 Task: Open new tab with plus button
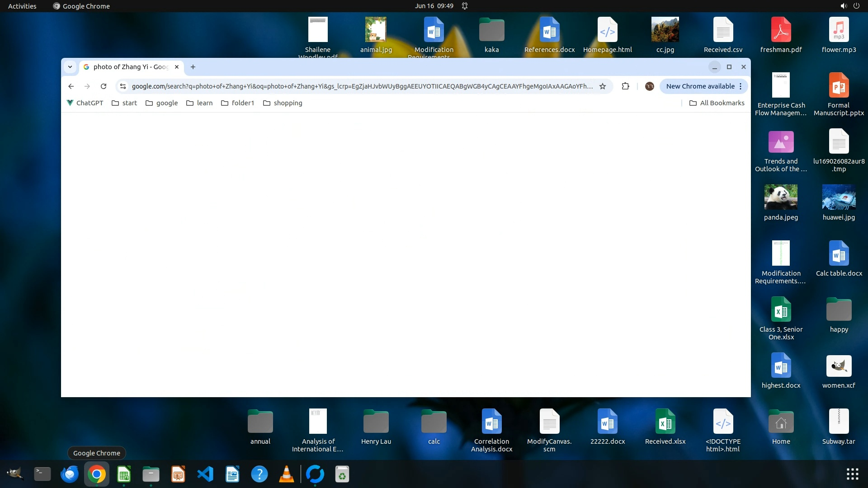click(x=193, y=67)
